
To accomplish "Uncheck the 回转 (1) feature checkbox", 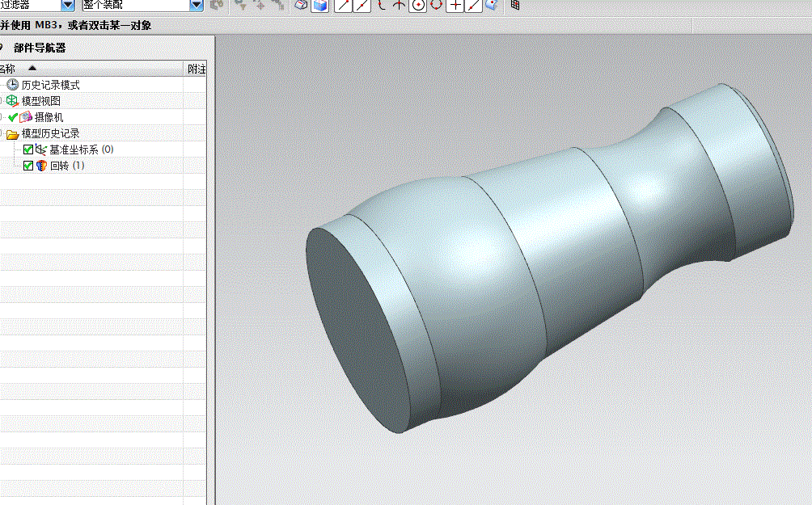I will (x=28, y=166).
